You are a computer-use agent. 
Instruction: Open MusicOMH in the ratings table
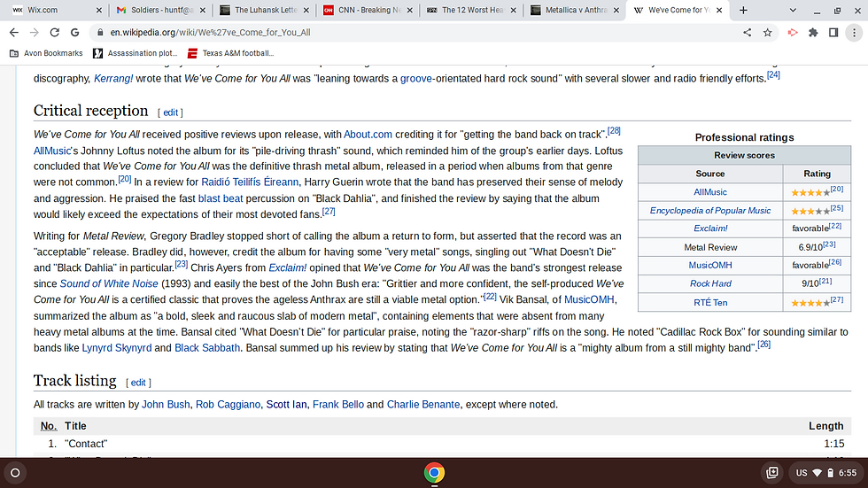710,265
